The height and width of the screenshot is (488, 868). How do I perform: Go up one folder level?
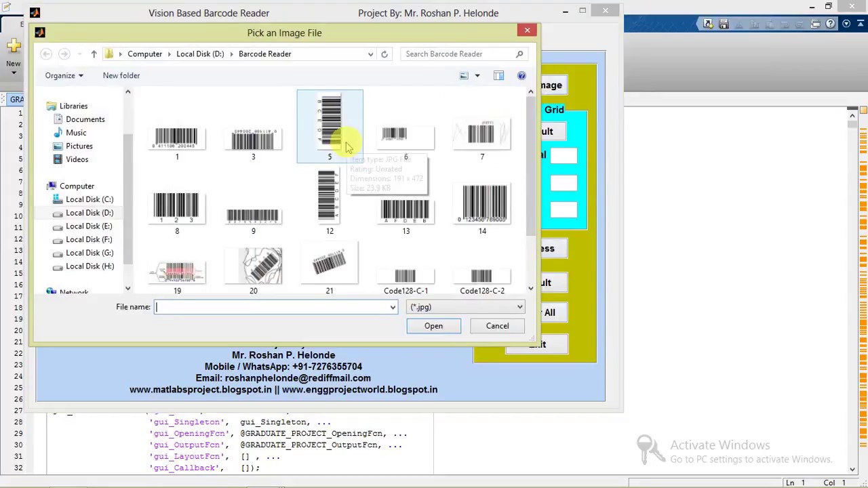[94, 54]
